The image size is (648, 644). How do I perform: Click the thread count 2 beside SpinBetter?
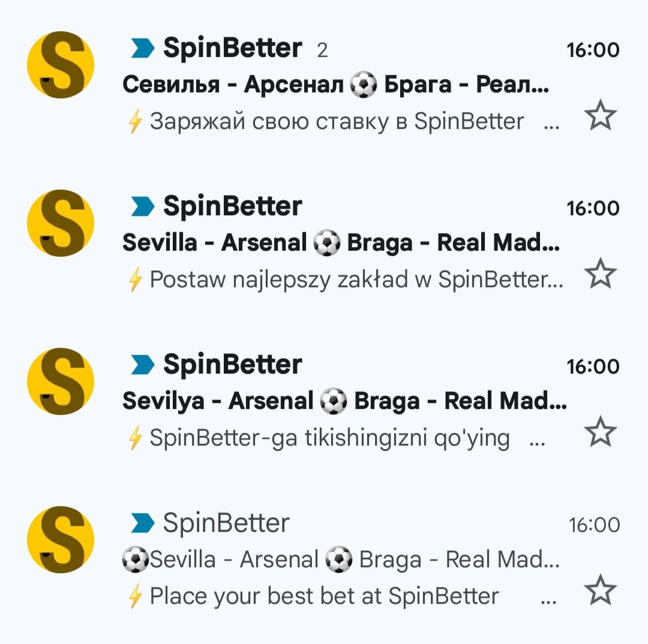point(322,50)
